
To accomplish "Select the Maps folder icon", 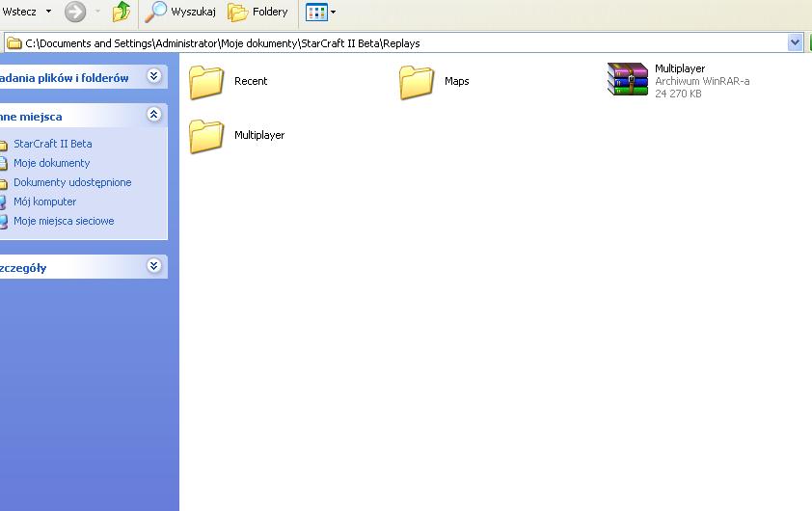I will coord(417,82).
